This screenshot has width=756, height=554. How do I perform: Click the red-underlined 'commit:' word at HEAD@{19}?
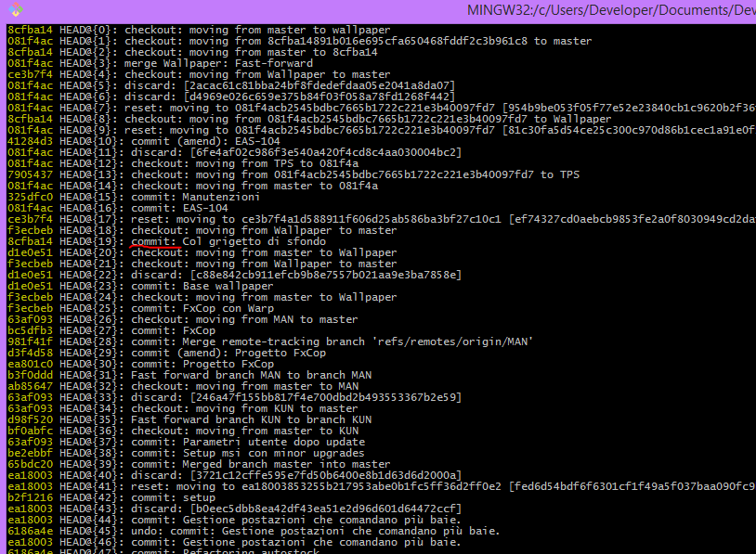(154, 241)
